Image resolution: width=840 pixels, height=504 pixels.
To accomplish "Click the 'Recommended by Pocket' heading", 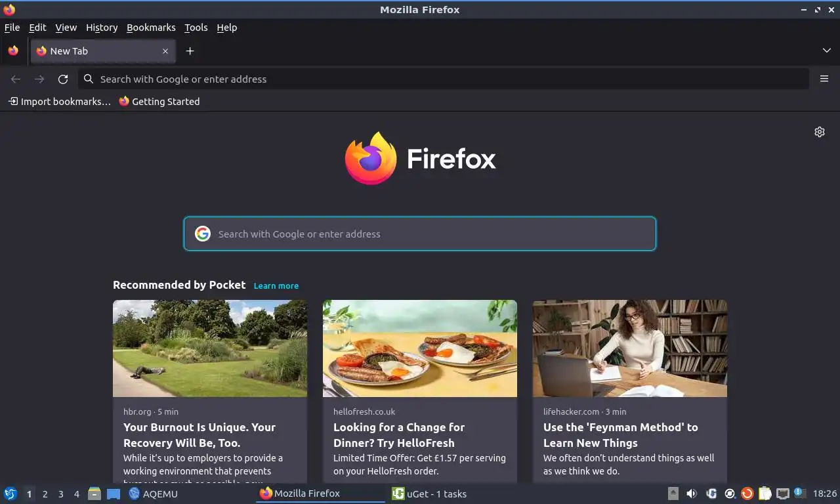I will coord(179,285).
